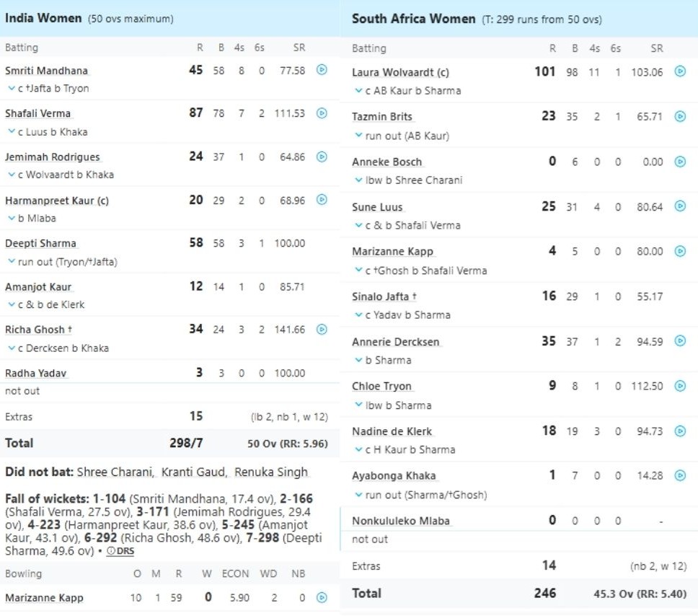Open Jemimah Rodrigues' player profile

coord(53,157)
